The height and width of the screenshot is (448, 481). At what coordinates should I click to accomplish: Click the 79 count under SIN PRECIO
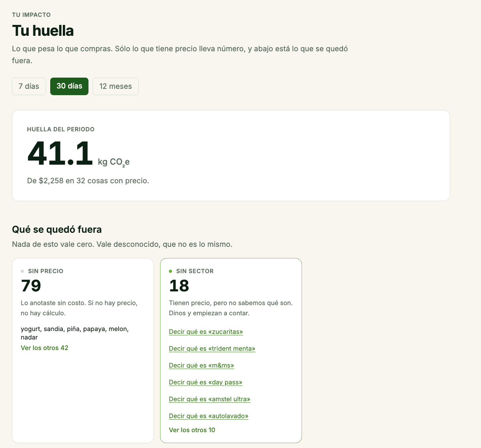tap(31, 286)
